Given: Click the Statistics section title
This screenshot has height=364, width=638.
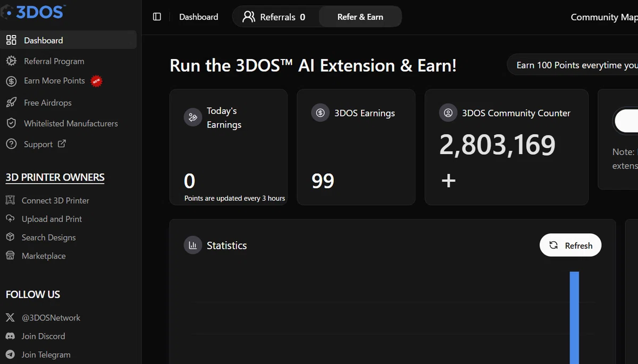Looking at the screenshot, I should click(x=227, y=246).
